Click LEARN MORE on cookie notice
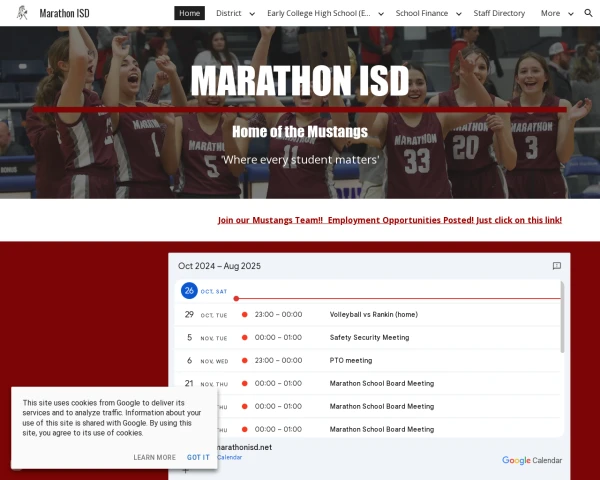This screenshot has height=480, width=600. (x=155, y=457)
